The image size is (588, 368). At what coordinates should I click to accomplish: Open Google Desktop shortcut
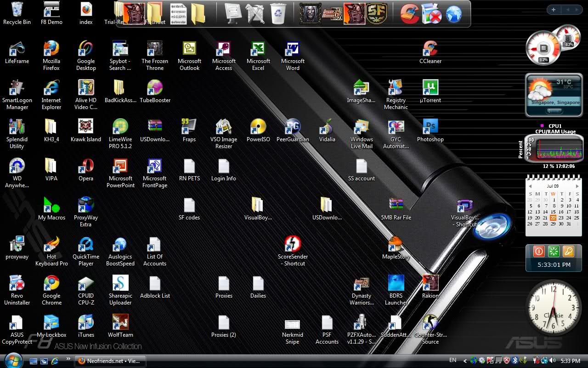pos(86,55)
